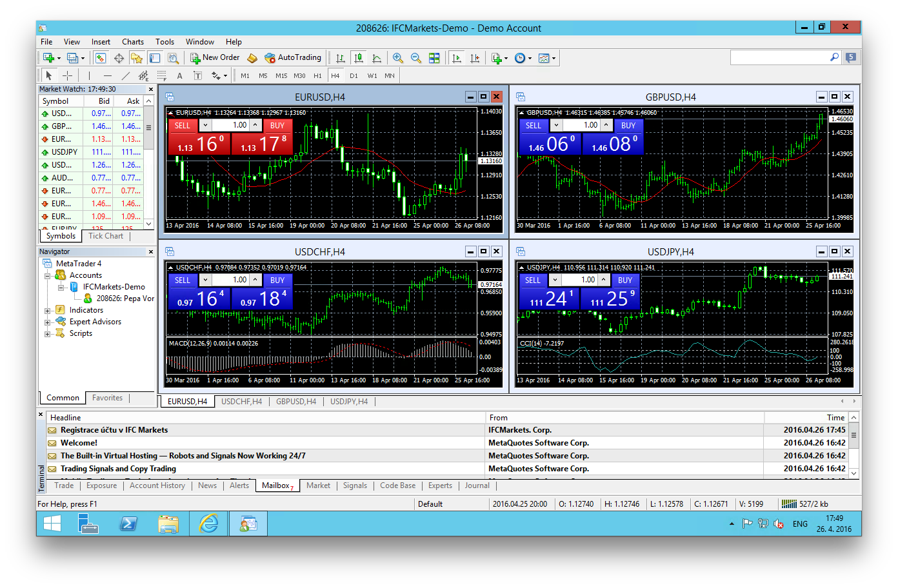The height and width of the screenshot is (588, 898).
Task: Open the Insert menu
Action: coord(101,42)
